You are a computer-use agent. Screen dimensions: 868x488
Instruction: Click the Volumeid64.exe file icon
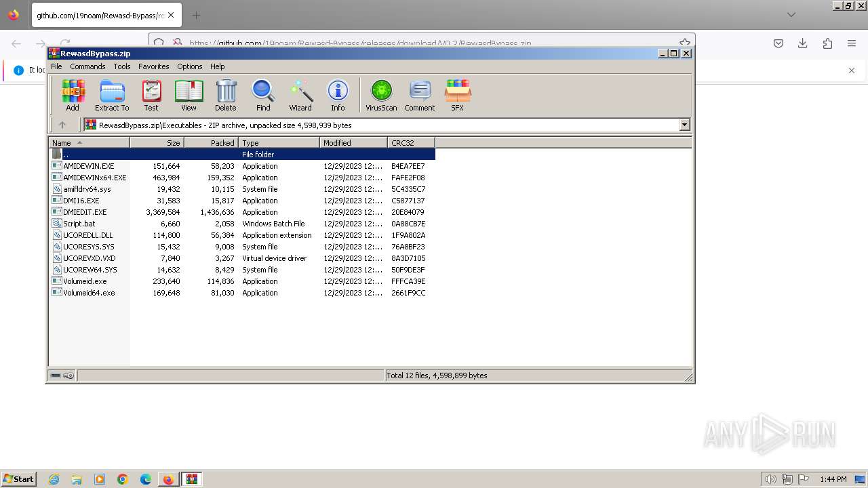[57, 293]
